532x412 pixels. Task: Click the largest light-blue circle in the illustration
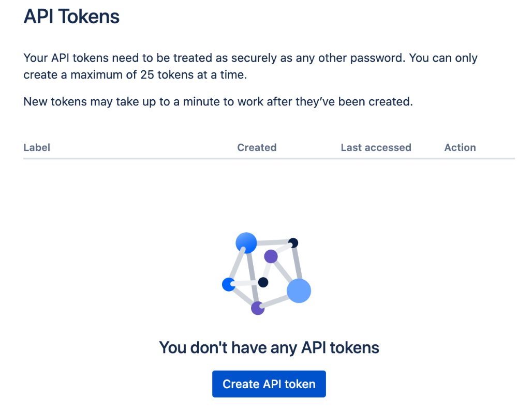tap(299, 291)
